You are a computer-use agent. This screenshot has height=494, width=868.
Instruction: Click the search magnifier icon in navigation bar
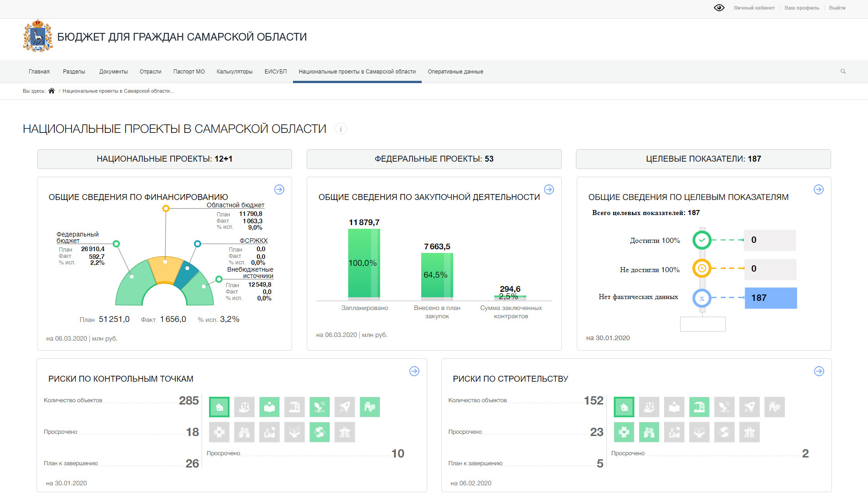click(843, 71)
